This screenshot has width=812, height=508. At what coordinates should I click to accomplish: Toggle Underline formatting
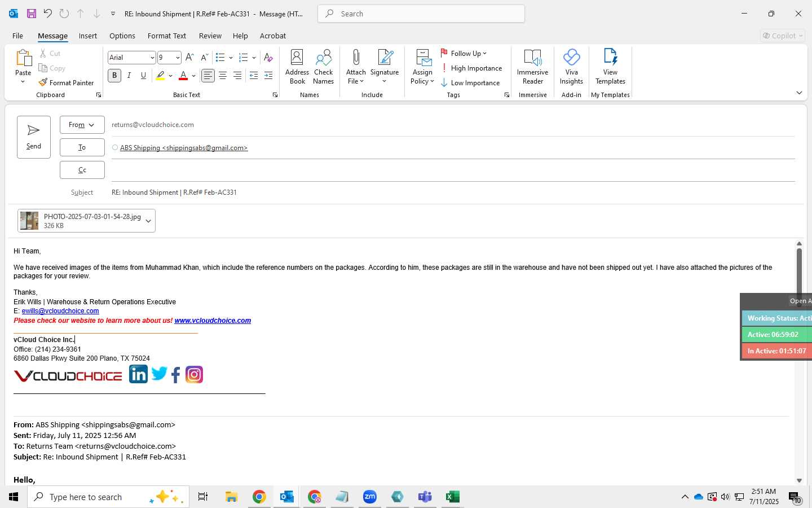tap(144, 76)
